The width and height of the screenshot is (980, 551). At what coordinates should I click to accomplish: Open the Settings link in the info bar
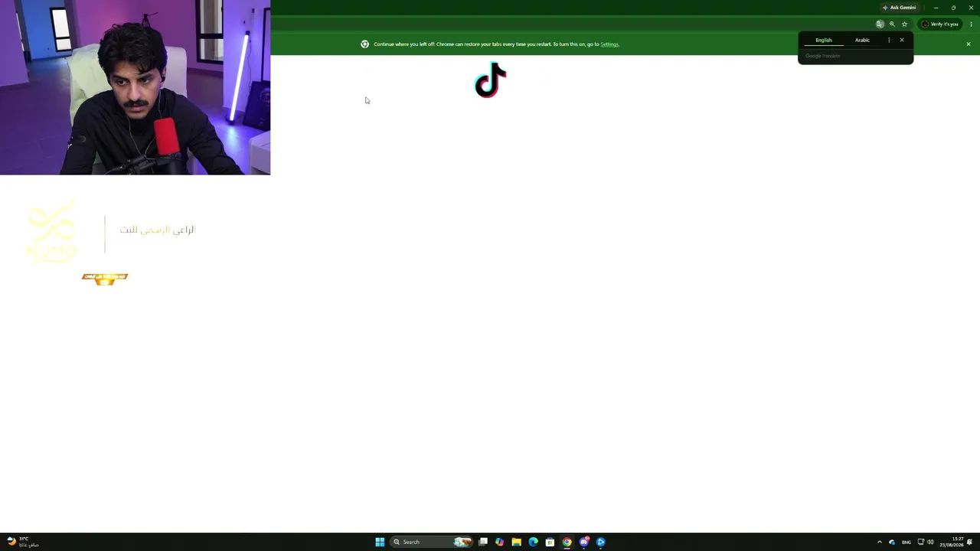(x=609, y=44)
